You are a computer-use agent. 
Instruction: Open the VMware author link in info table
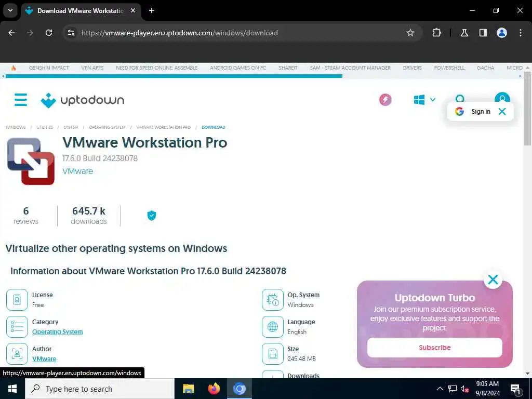point(44,358)
